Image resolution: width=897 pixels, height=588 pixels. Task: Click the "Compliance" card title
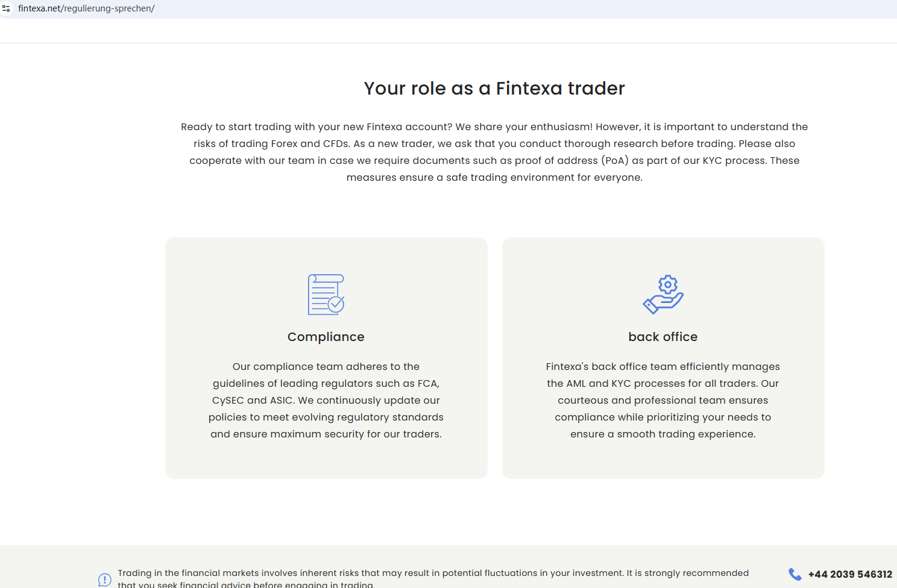[x=326, y=337]
